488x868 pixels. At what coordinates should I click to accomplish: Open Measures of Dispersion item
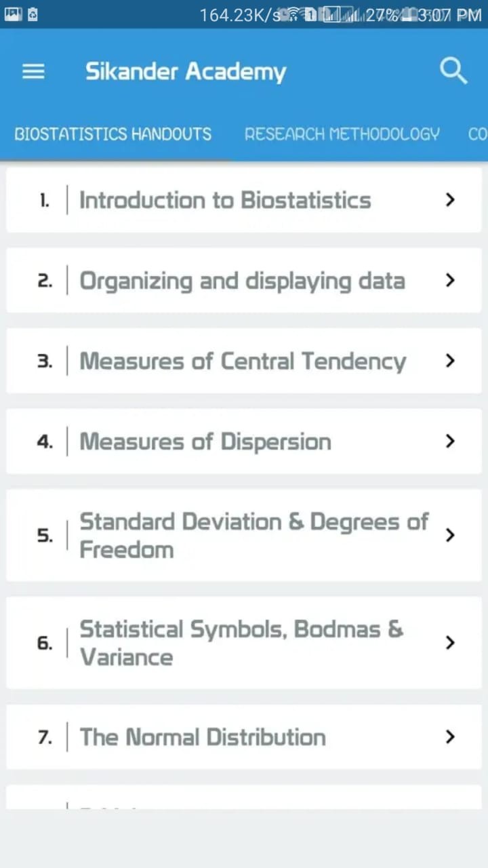[x=205, y=441]
